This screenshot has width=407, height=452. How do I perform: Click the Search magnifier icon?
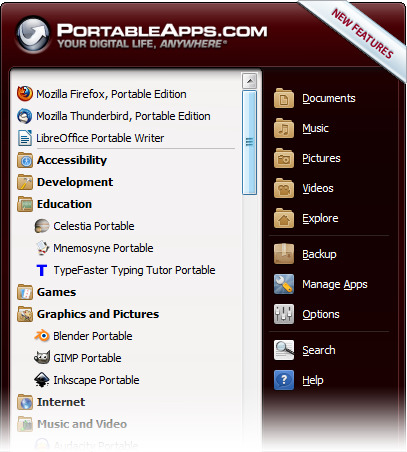coord(284,350)
